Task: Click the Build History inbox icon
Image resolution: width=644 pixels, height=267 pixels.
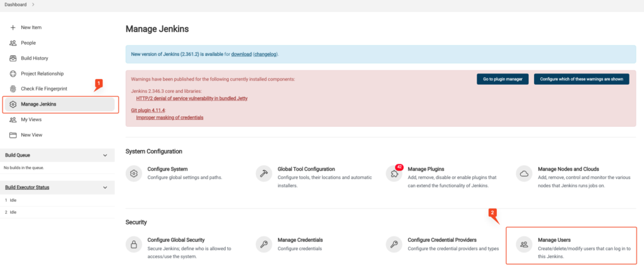Action: coord(13,58)
